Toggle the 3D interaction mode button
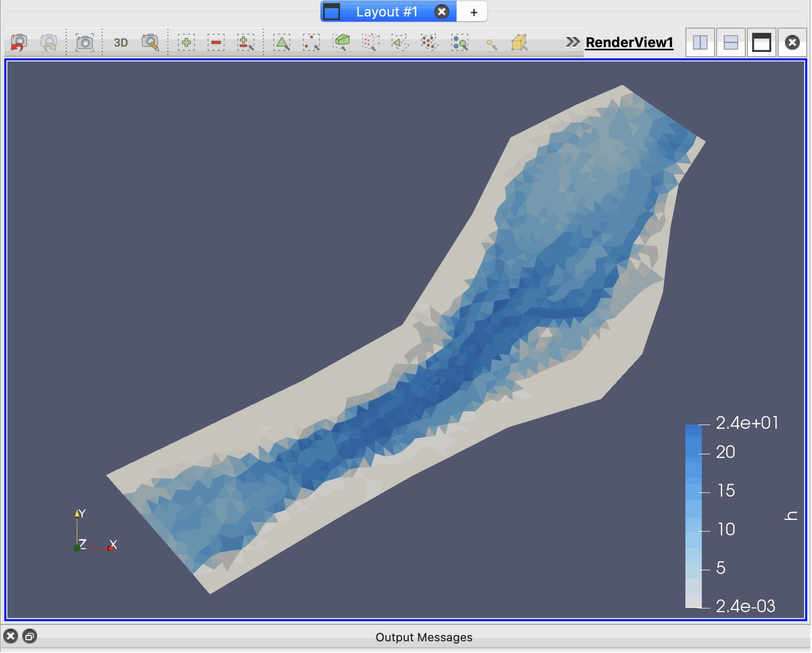 (121, 42)
